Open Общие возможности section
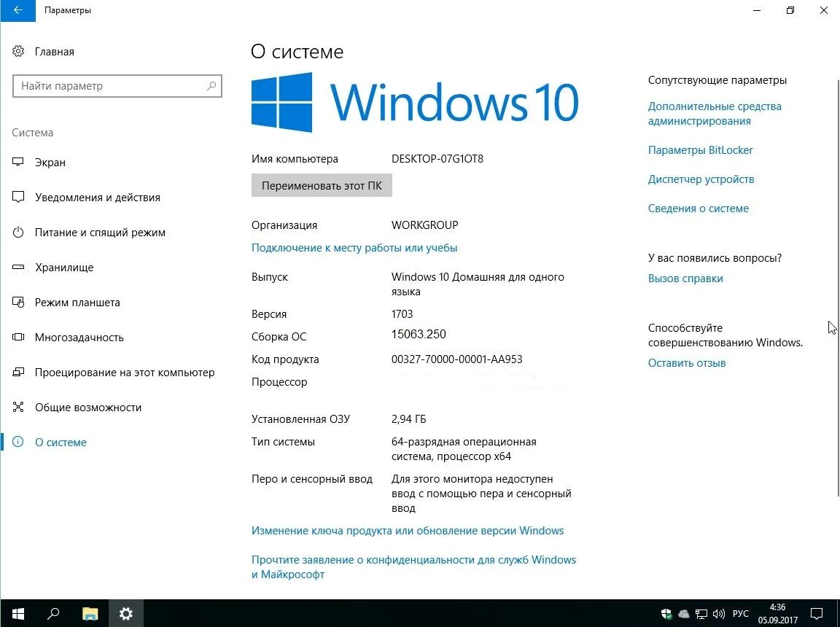The height and width of the screenshot is (627, 840). pyautogui.click(x=88, y=408)
